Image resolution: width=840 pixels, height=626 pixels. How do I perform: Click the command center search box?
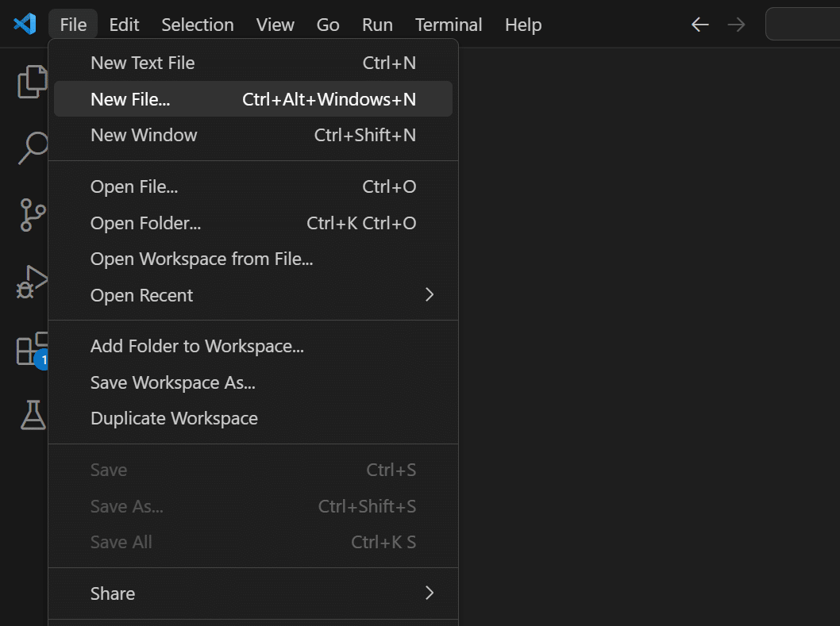tap(802, 25)
